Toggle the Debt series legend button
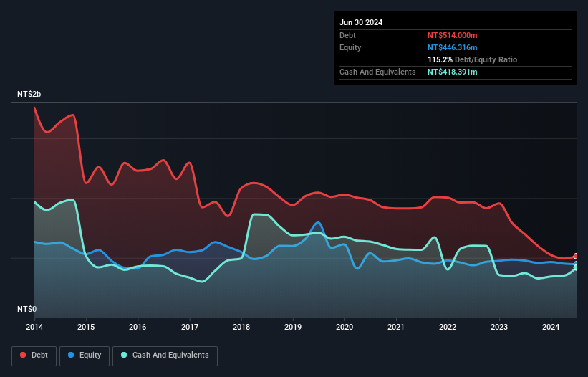The height and width of the screenshot is (377, 588). (x=34, y=355)
